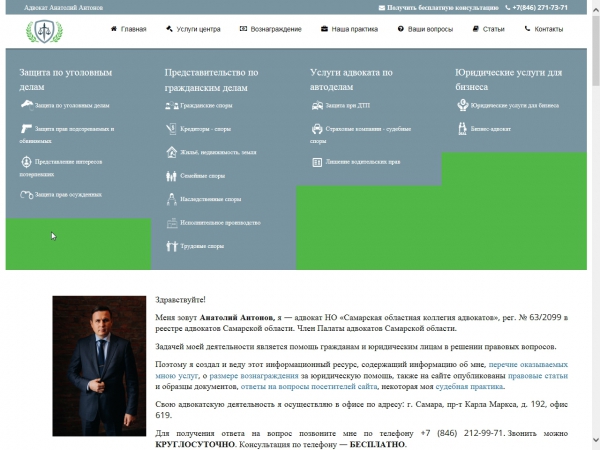
Task: Open the Защита по уголовным делам heading
Action: point(66,80)
